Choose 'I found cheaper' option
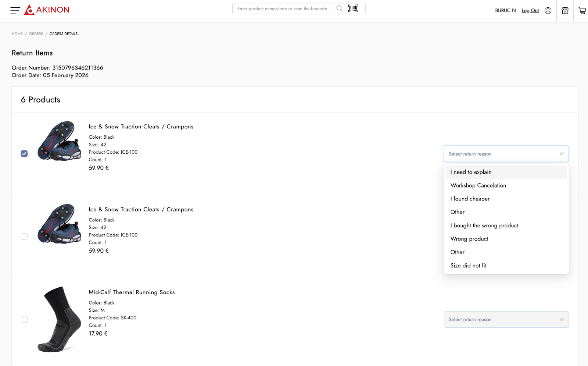588x366 pixels. pos(470,199)
